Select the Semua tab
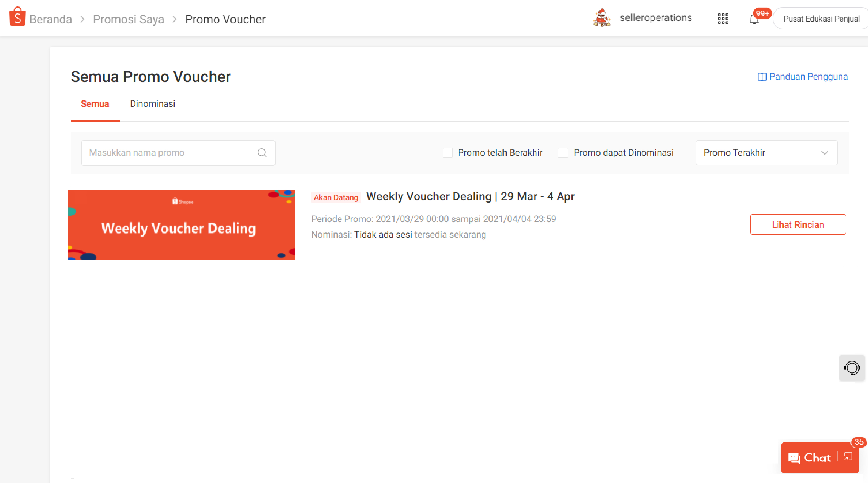 pyautogui.click(x=95, y=104)
